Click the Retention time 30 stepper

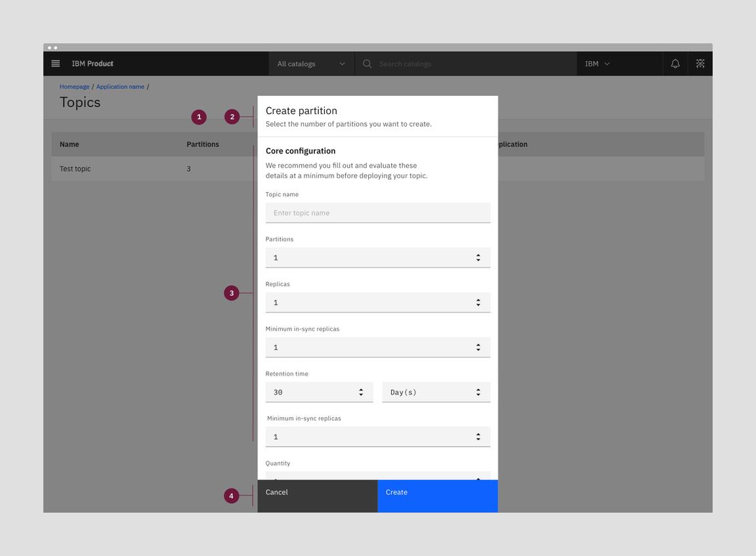(x=361, y=392)
